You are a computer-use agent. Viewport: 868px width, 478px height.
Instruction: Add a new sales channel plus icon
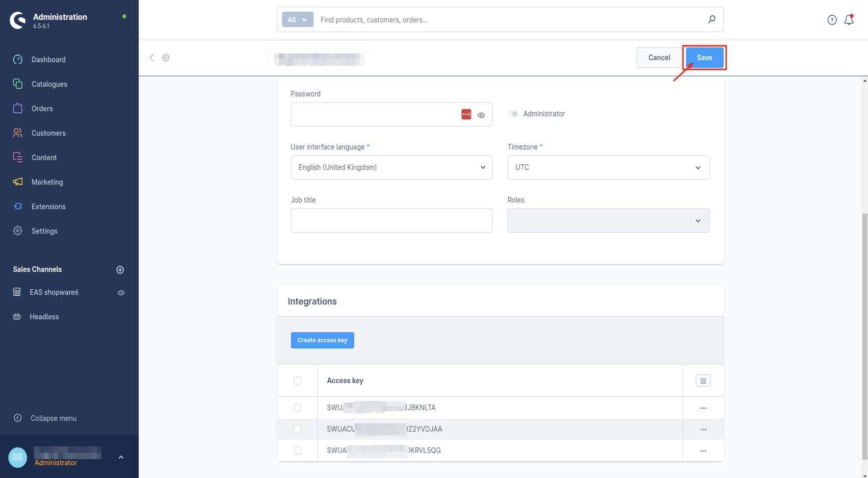[120, 270]
